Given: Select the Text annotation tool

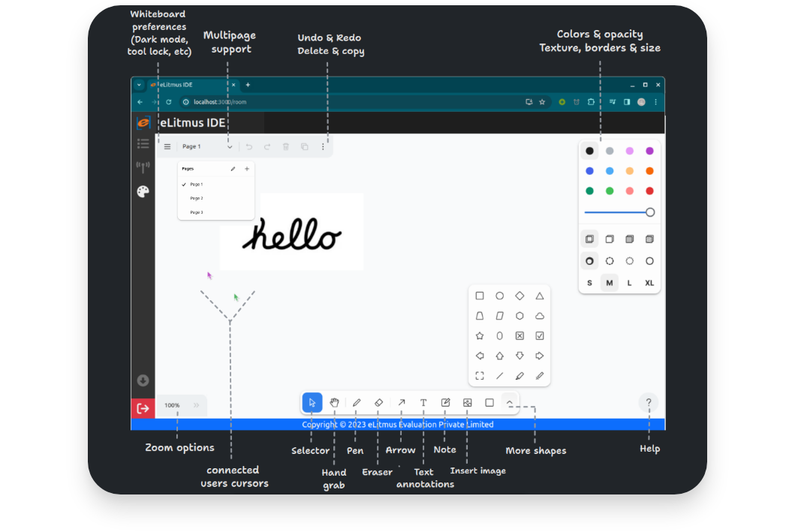Looking at the screenshot, I should (x=423, y=403).
